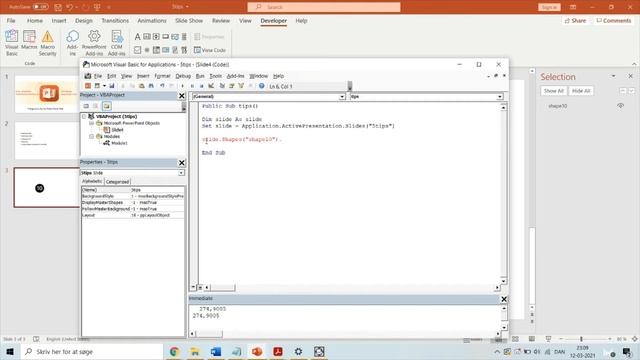Collapse the PowerPoint ribbon chevron
This screenshot has width=640, height=360.
[634, 64]
